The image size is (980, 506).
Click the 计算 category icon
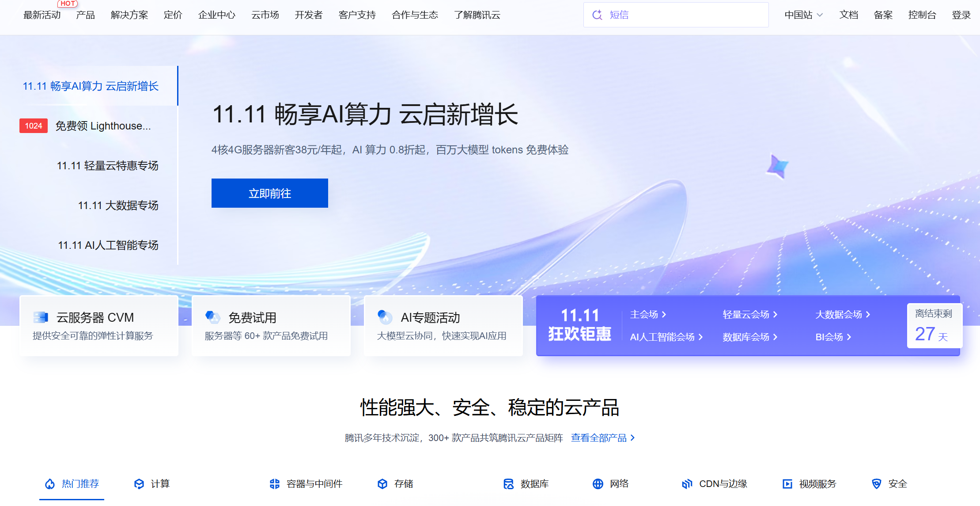pyautogui.click(x=139, y=484)
